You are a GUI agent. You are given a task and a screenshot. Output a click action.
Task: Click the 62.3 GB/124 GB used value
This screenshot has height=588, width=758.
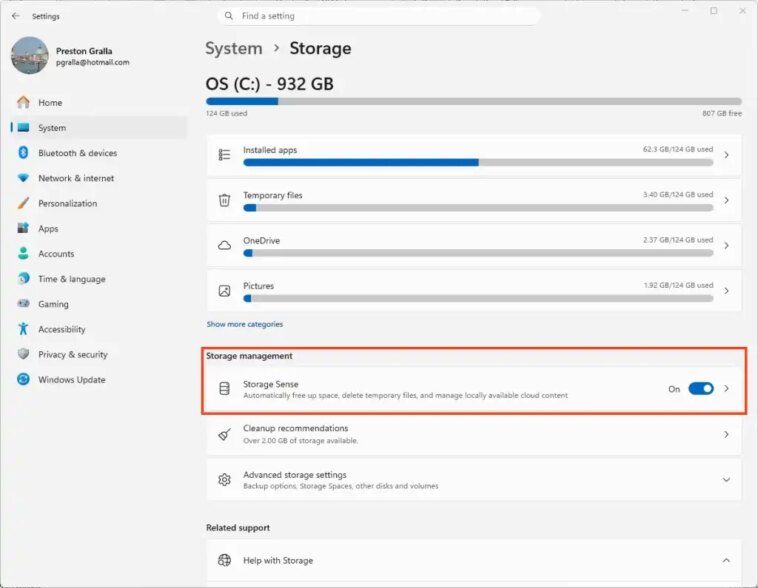click(678, 149)
